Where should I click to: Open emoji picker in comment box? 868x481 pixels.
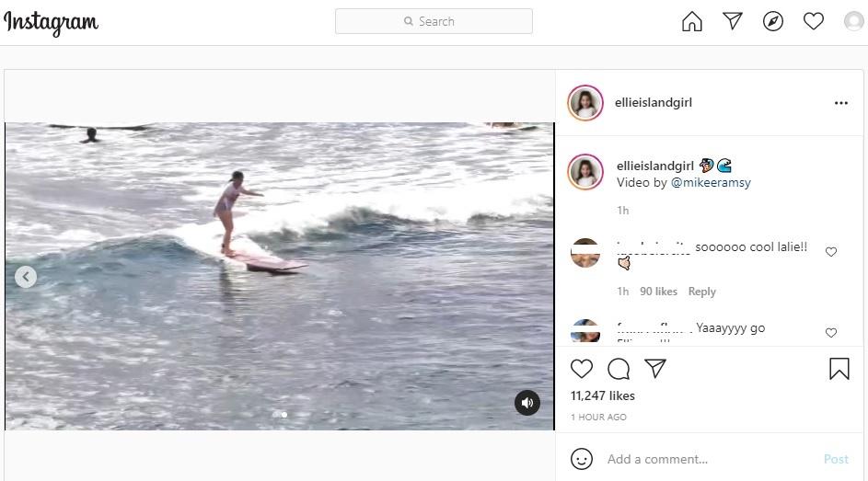582,458
